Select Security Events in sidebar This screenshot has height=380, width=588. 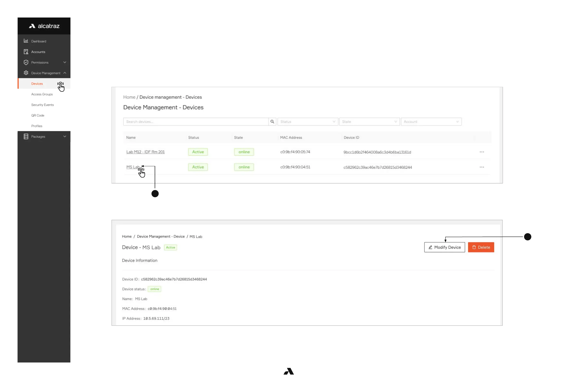coord(43,105)
